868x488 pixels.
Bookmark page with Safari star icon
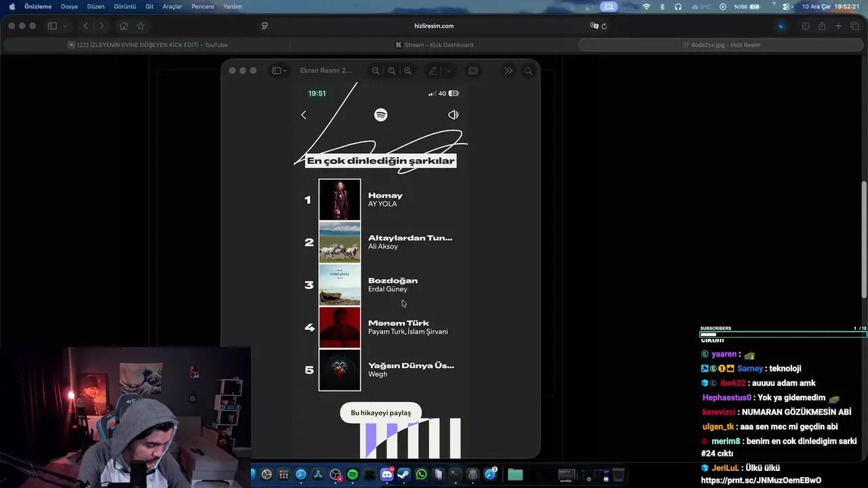point(140,26)
